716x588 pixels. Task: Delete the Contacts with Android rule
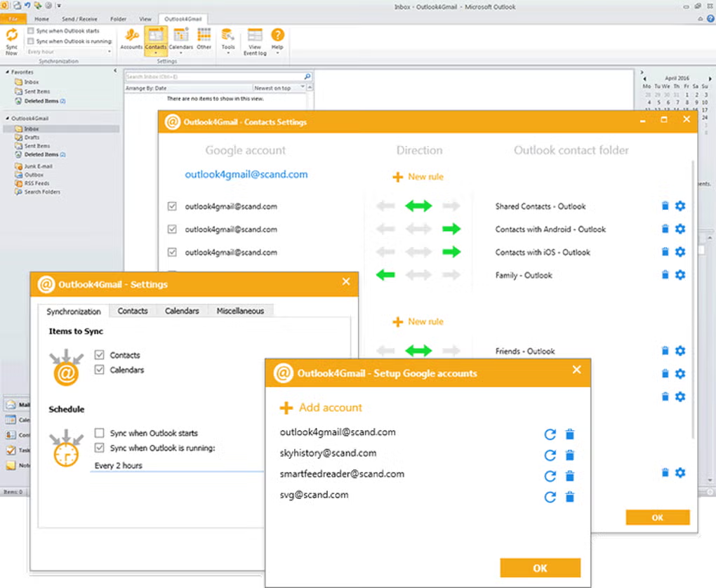(x=665, y=229)
